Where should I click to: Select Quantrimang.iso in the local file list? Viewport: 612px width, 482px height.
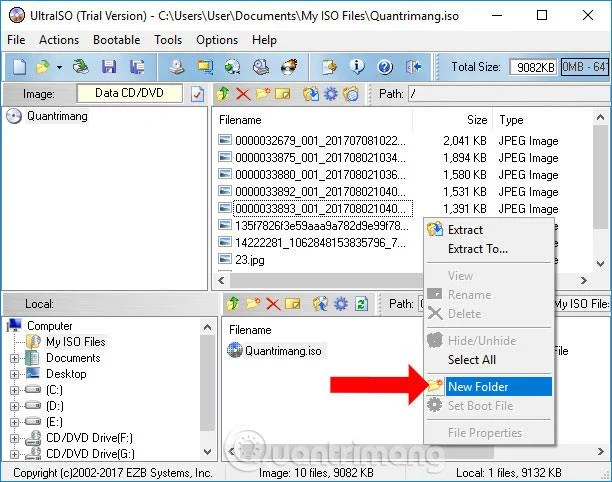coord(283,351)
